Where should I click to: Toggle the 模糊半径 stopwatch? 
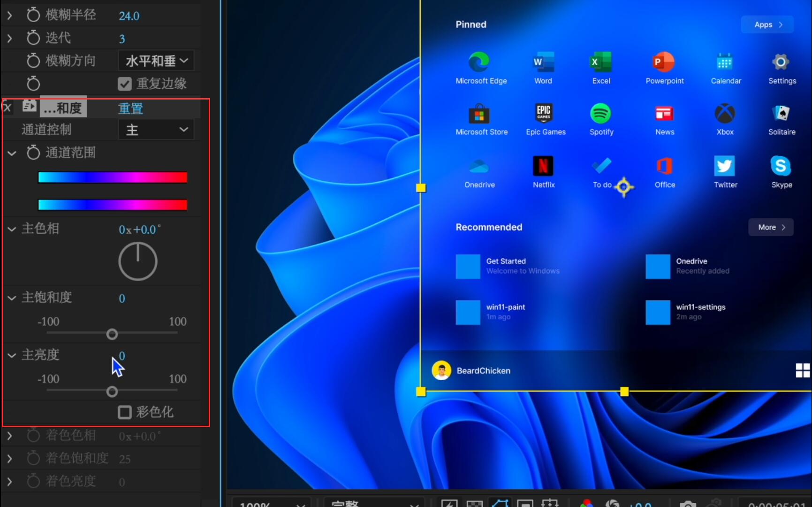pyautogui.click(x=33, y=15)
